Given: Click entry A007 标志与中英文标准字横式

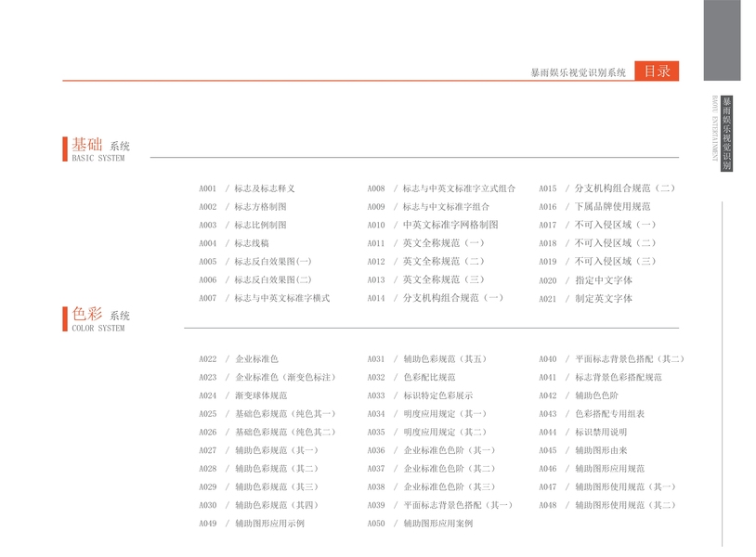Looking at the screenshot, I should click(x=264, y=298).
